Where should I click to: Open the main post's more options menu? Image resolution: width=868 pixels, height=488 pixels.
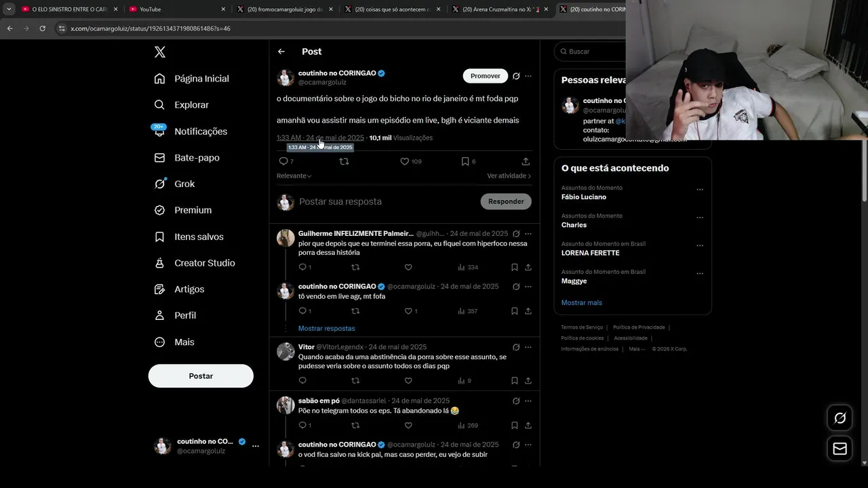[x=528, y=76]
